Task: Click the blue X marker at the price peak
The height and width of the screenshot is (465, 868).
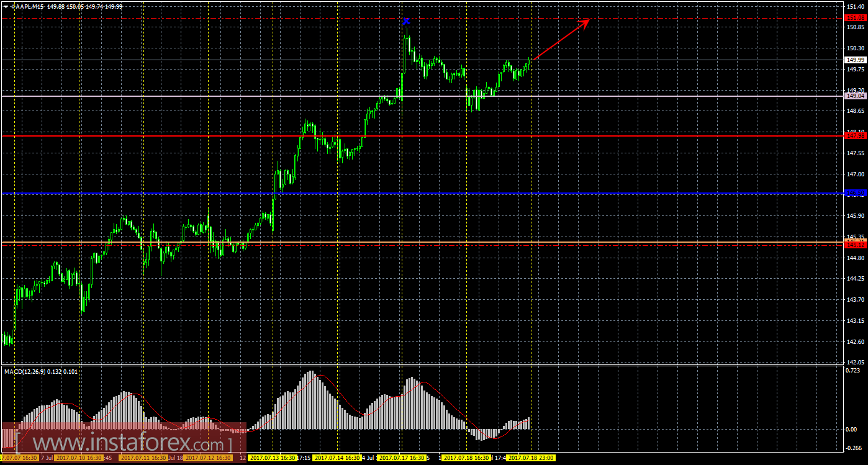Action: [406, 21]
